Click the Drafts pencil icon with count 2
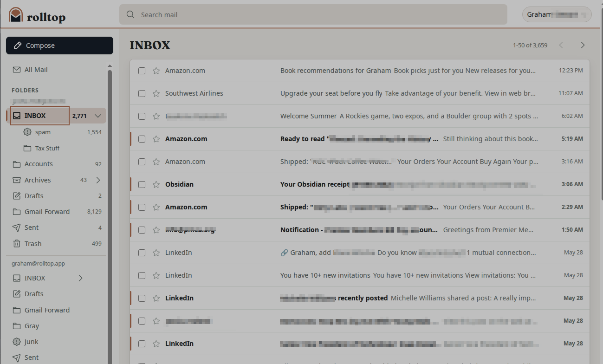The image size is (603, 364). coord(17,196)
